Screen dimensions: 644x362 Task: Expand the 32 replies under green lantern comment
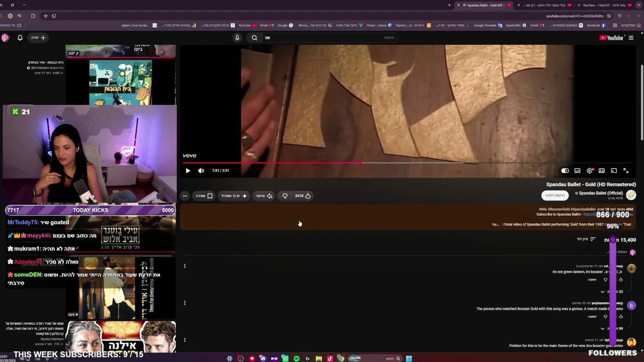[x=612, y=292]
